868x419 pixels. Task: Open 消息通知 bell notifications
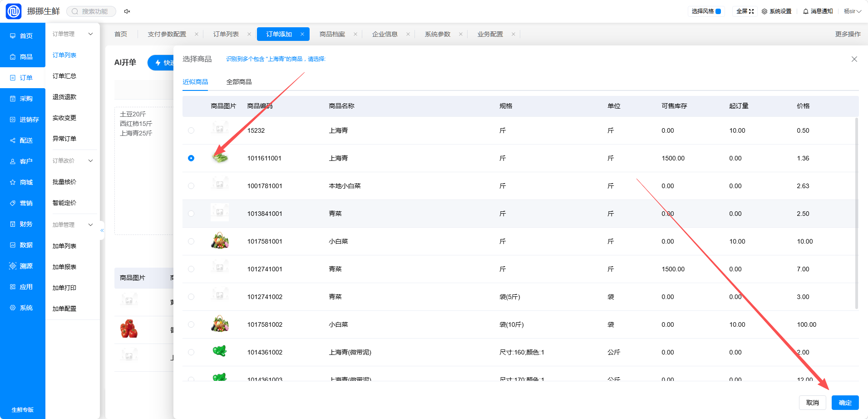tap(818, 11)
